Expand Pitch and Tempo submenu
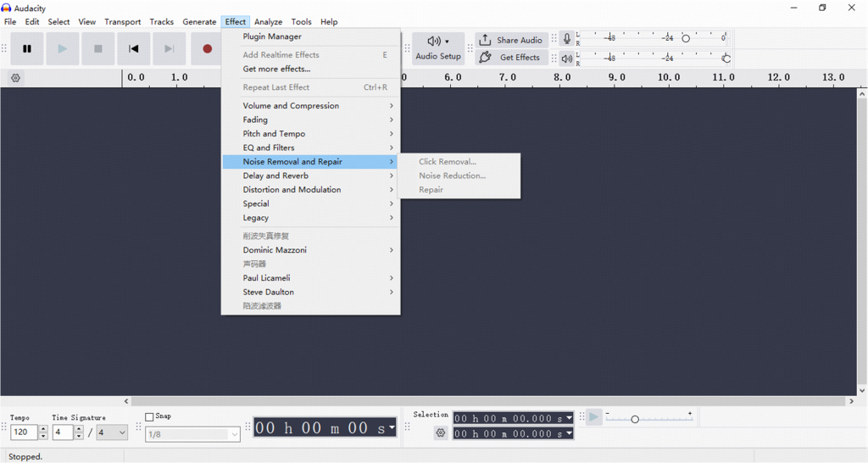Image resolution: width=868 pixels, height=463 pixels. [x=310, y=133]
